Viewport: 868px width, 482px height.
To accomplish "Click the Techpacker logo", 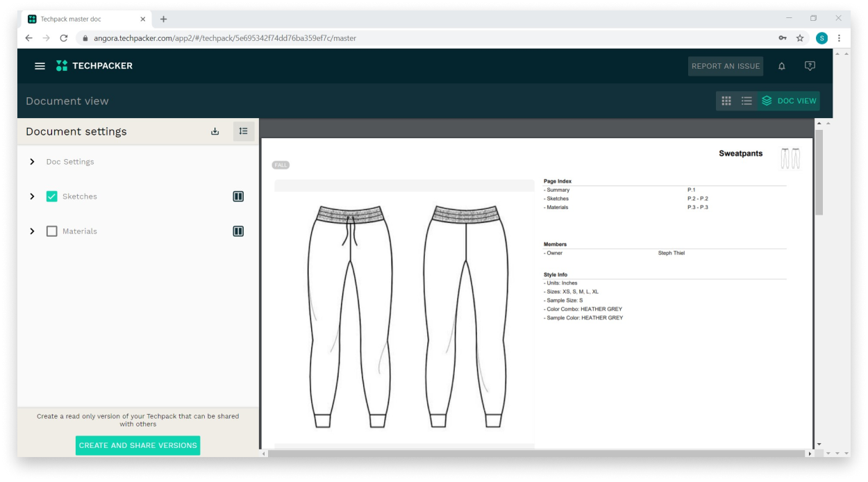I will 94,66.
